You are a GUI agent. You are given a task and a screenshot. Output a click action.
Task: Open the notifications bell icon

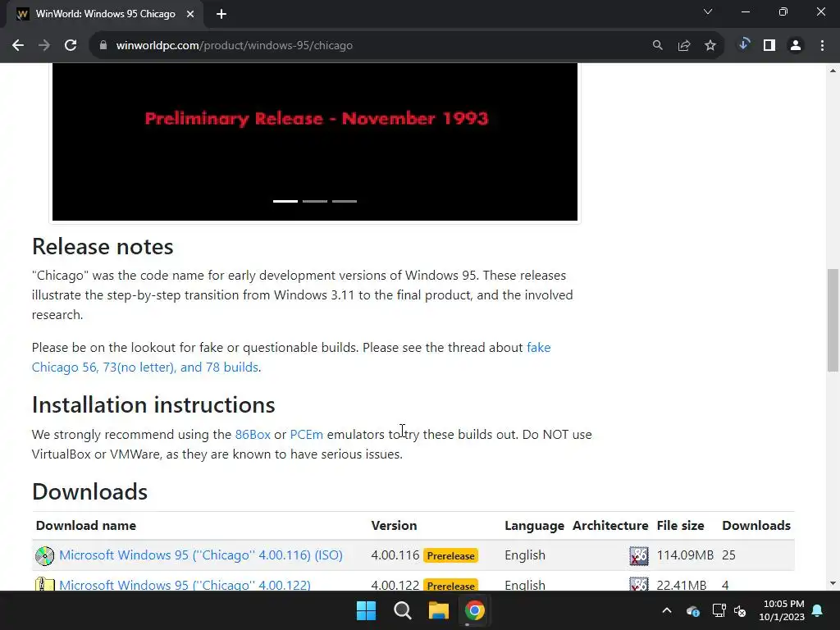[x=818, y=610]
